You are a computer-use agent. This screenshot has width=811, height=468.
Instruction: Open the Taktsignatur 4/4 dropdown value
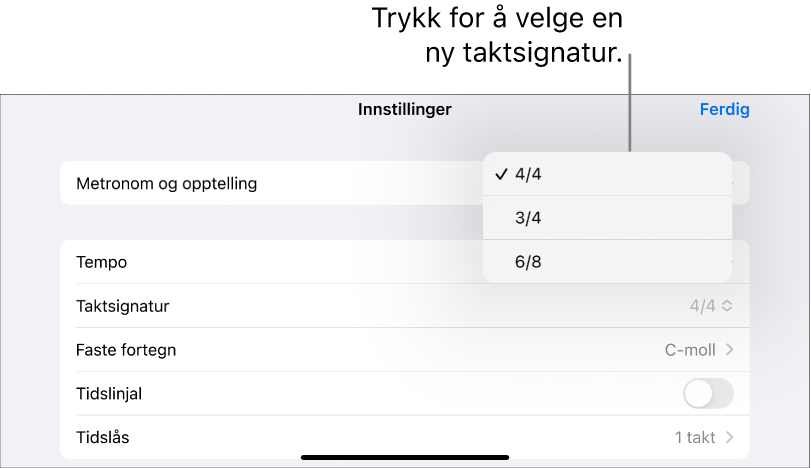tap(702, 306)
